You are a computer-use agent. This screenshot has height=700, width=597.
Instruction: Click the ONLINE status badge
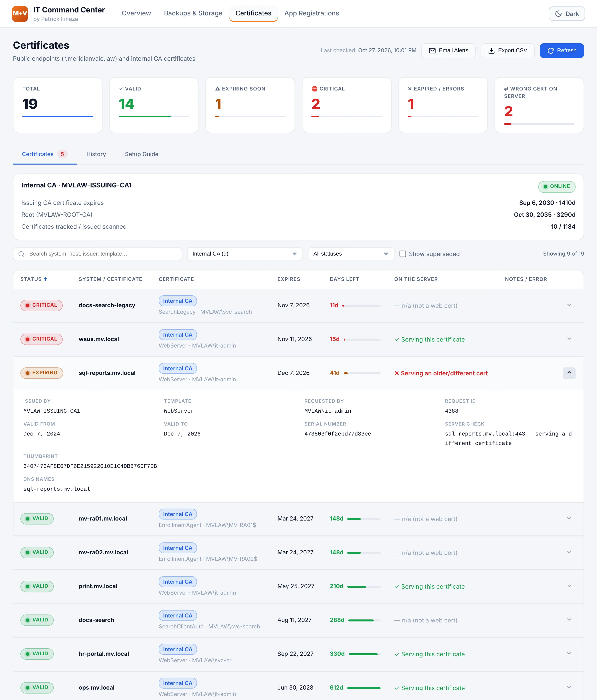pyautogui.click(x=556, y=186)
